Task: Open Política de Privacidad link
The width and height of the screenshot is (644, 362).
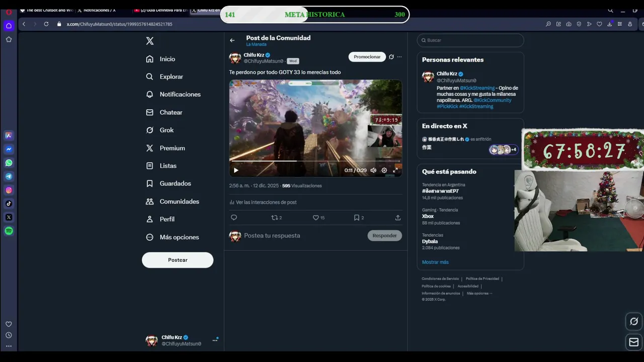Action: tap(482, 279)
